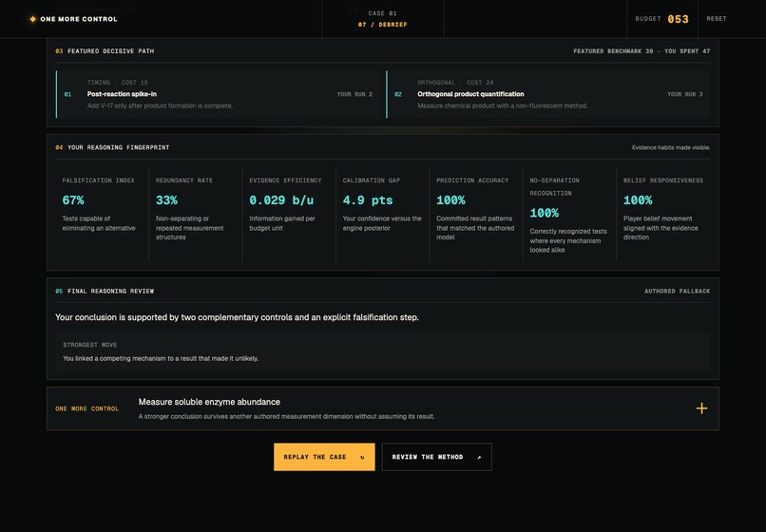
Task: Click the Calibration Gap 4.9 pts value
Action: [368, 200]
